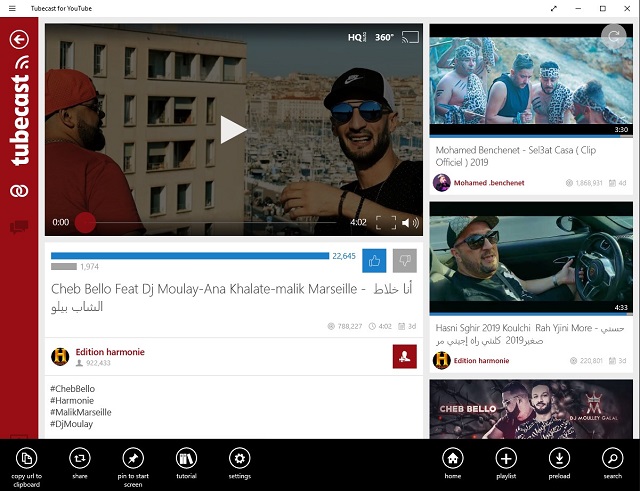Click Mohamed .benchenet channel avatar
The width and height of the screenshot is (640, 491).
[x=442, y=182]
